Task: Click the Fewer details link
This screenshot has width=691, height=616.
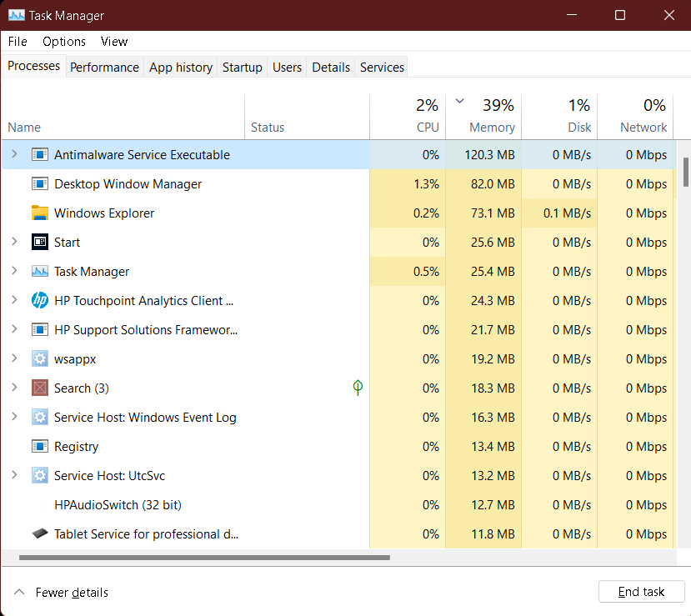Action: [72, 592]
